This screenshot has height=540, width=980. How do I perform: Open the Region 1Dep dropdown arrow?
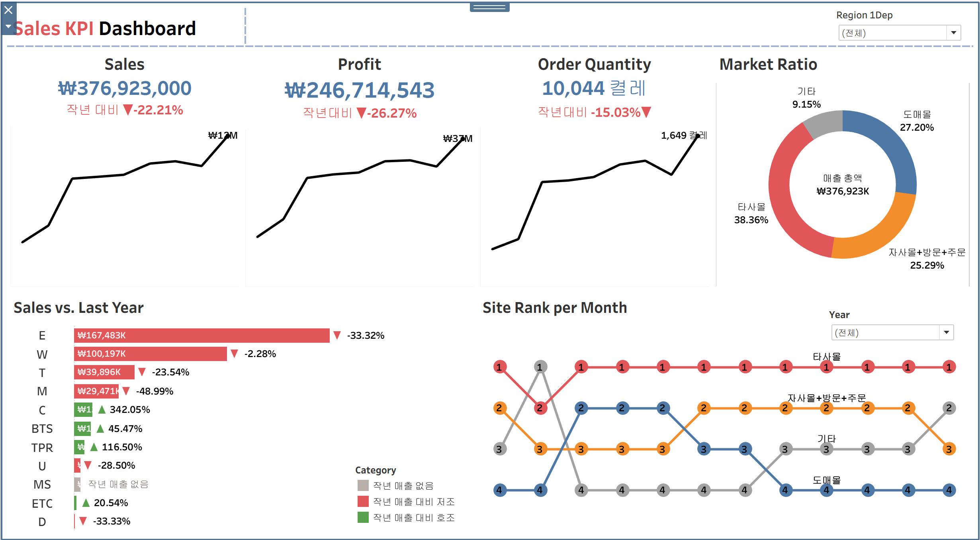(953, 33)
